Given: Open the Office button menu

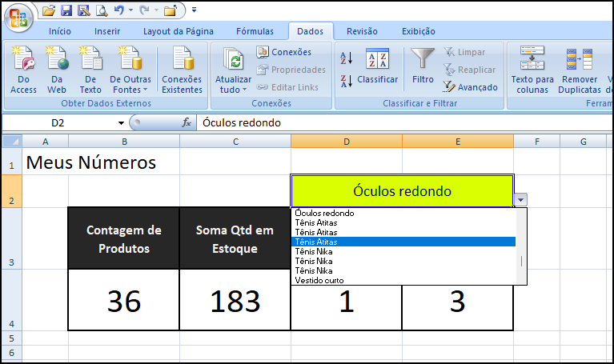Looking at the screenshot, I should [x=18, y=18].
